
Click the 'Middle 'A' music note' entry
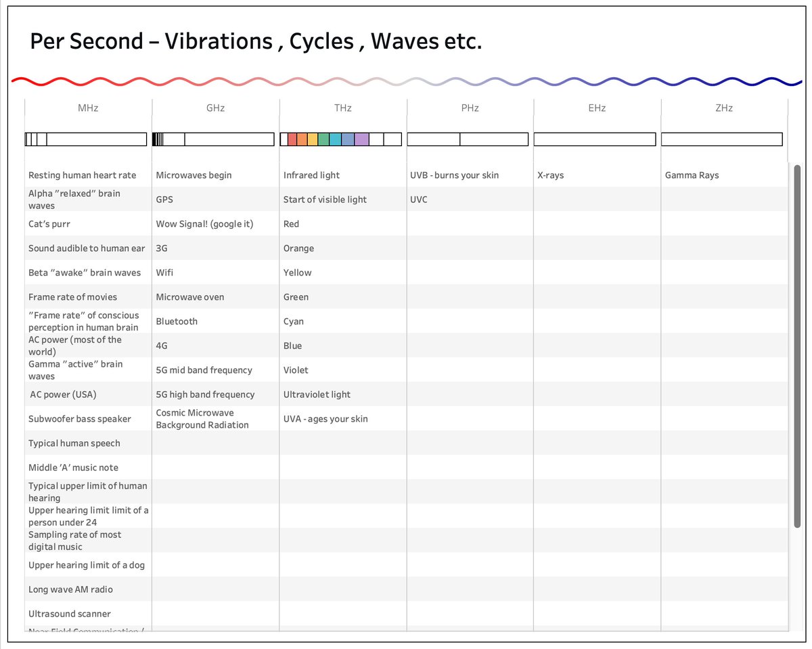(x=73, y=468)
